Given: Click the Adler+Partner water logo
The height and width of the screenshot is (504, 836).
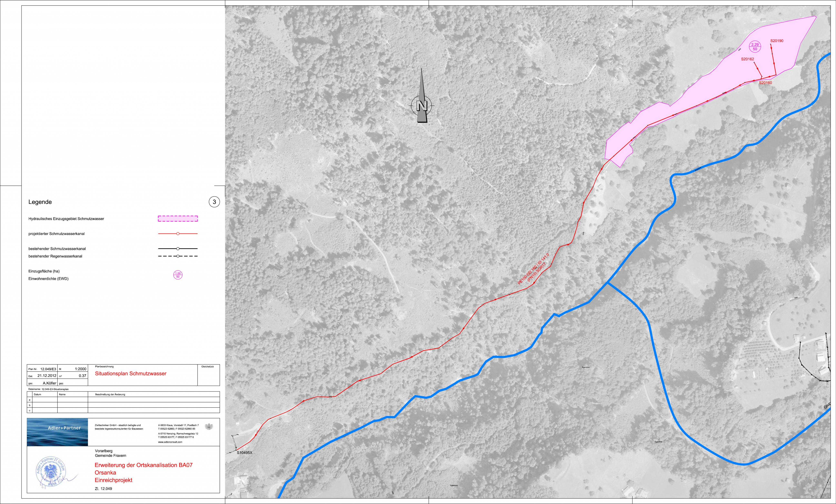Looking at the screenshot, I should 57,432.
